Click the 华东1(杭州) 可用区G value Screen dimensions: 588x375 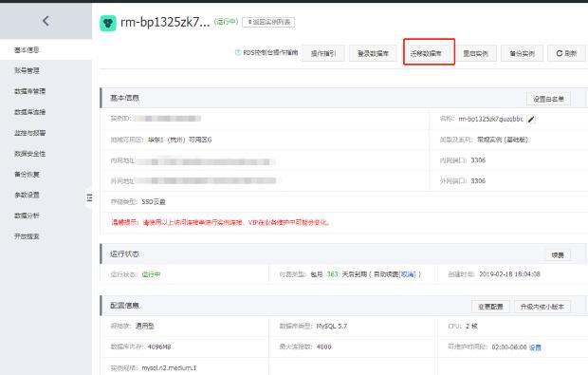(x=179, y=140)
